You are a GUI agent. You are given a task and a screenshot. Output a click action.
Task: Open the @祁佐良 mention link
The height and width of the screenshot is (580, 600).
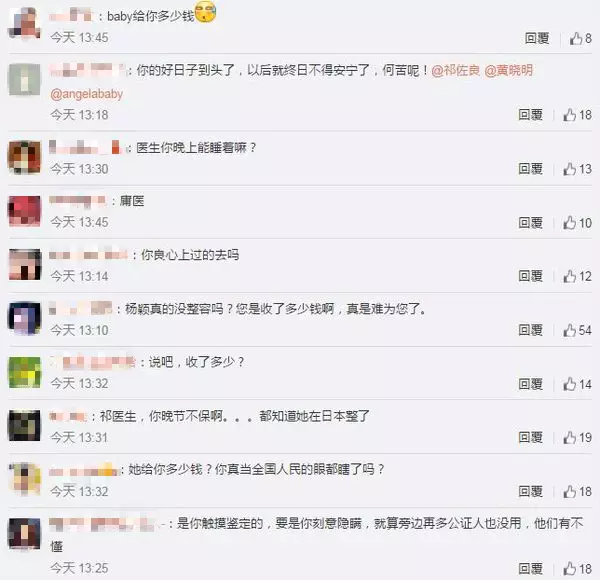coord(455,70)
